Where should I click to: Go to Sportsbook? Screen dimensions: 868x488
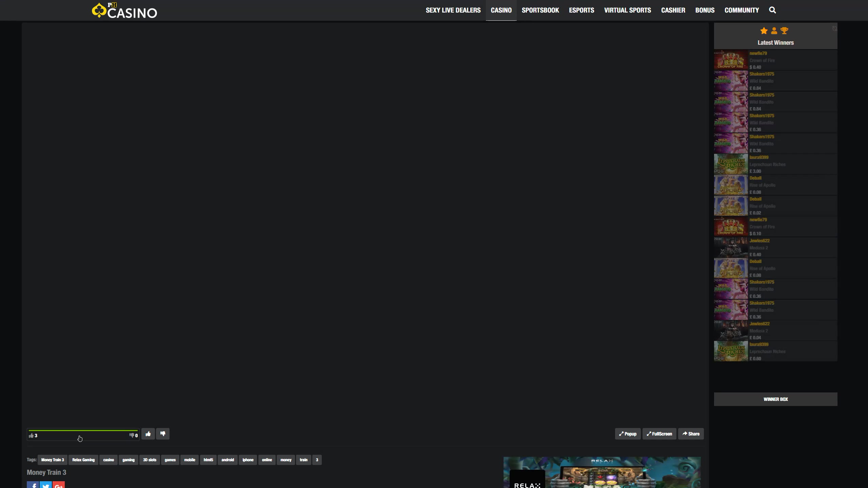[x=540, y=10]
